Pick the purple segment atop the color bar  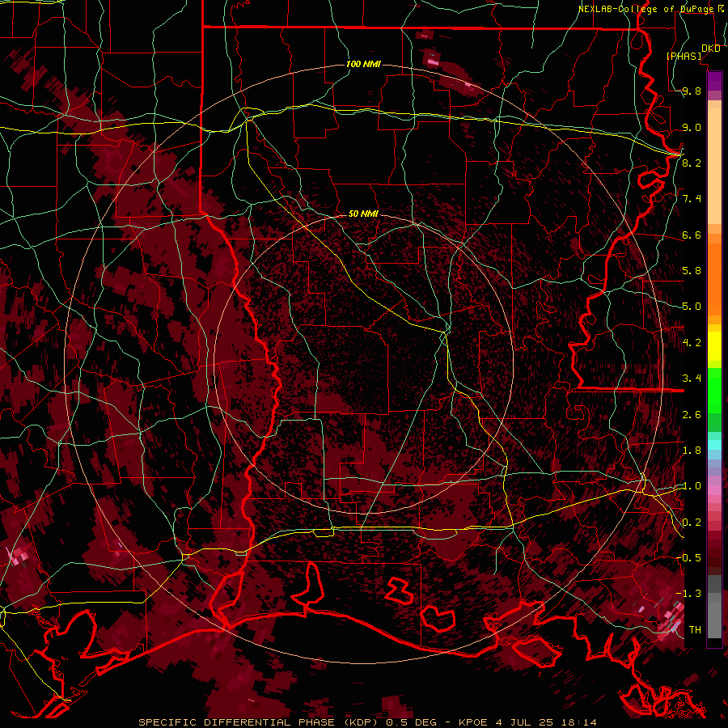point(714,81)
